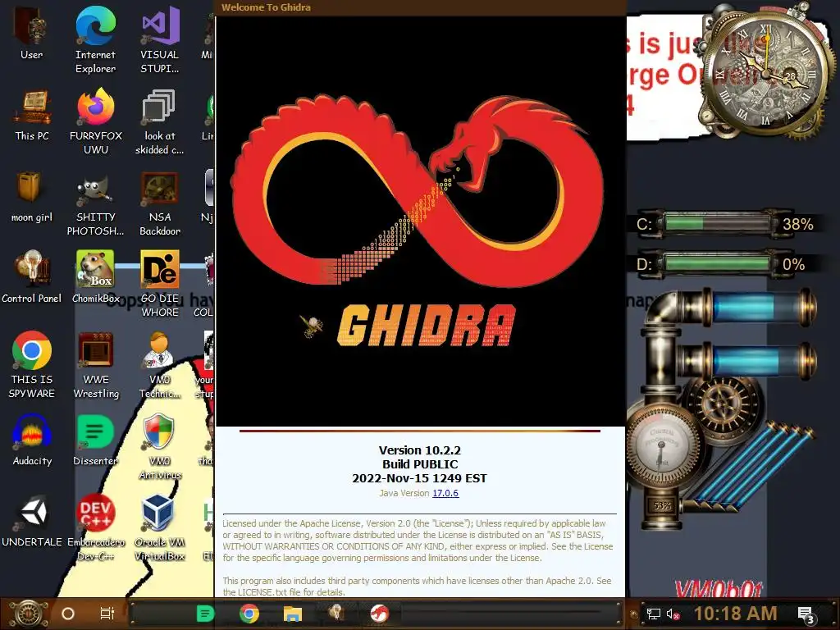The width and height of the screenshot is (840, 630).
Task: Click the steampunk analog clock gadget
Action: (x=765, y=74)
